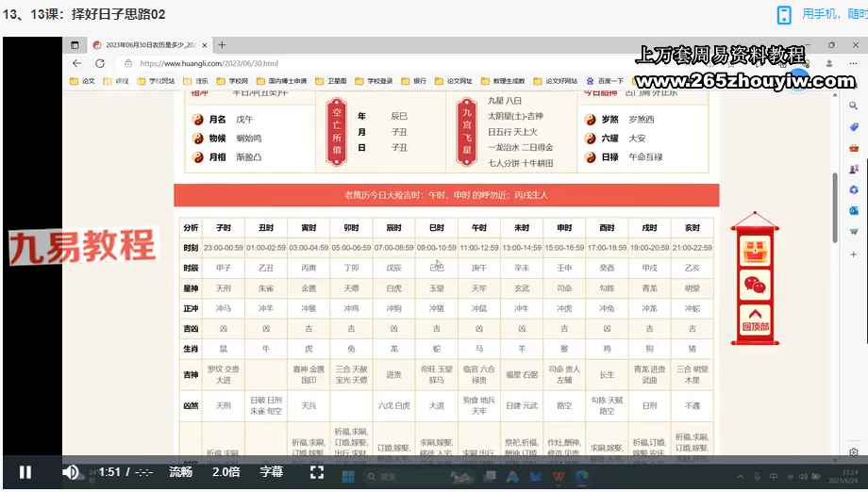Click the browser back arrow
868x492 pixels.
75,63
